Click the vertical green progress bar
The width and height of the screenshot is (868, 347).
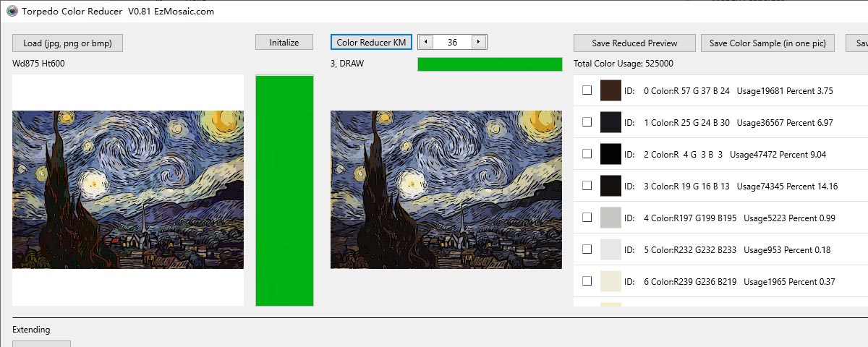[x=284, y=190]
